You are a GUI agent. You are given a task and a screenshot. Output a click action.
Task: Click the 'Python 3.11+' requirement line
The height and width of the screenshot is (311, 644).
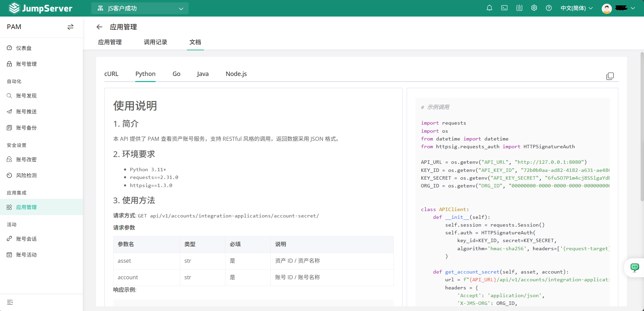148,170
